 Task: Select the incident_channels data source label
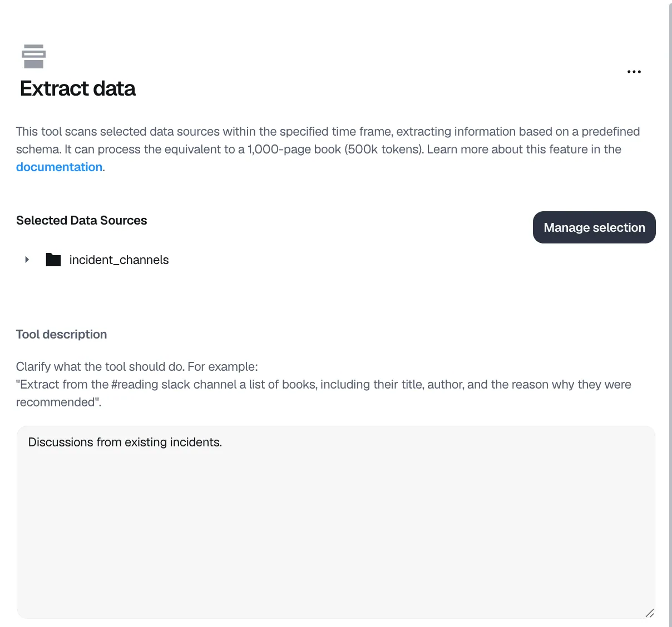click(x=119, y=260)
